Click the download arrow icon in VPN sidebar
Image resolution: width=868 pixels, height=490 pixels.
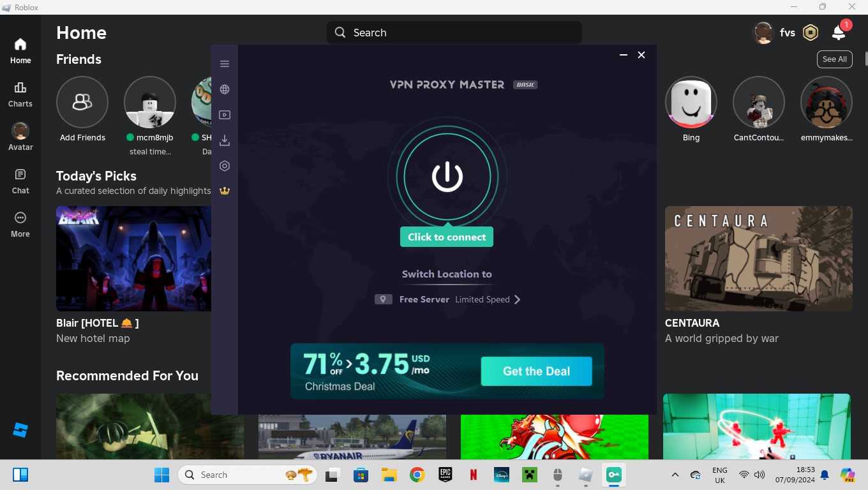click(x=225, y=140)
